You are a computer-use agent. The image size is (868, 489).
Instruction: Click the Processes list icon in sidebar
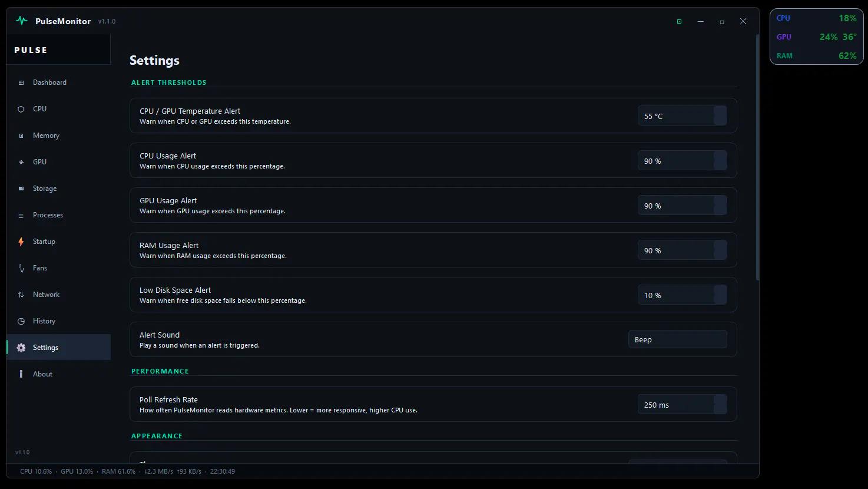tap(21, 215)
